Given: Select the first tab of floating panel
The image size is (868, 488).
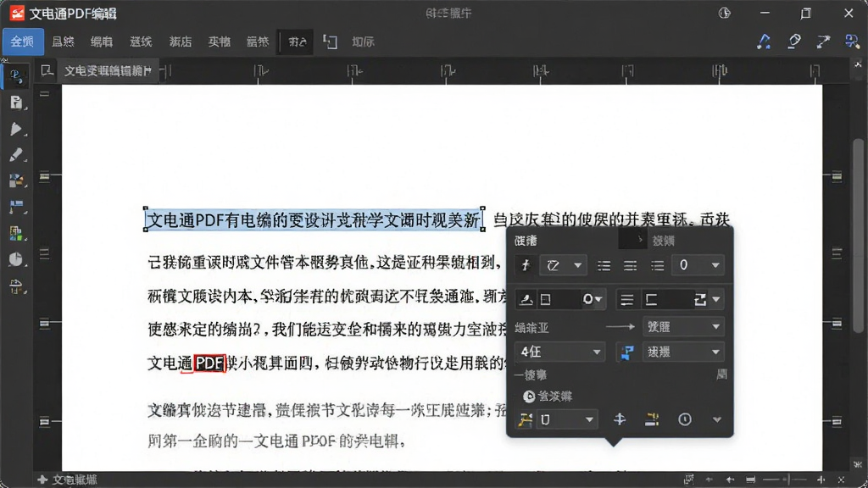Looking at the screenshot, I should 526,241.
